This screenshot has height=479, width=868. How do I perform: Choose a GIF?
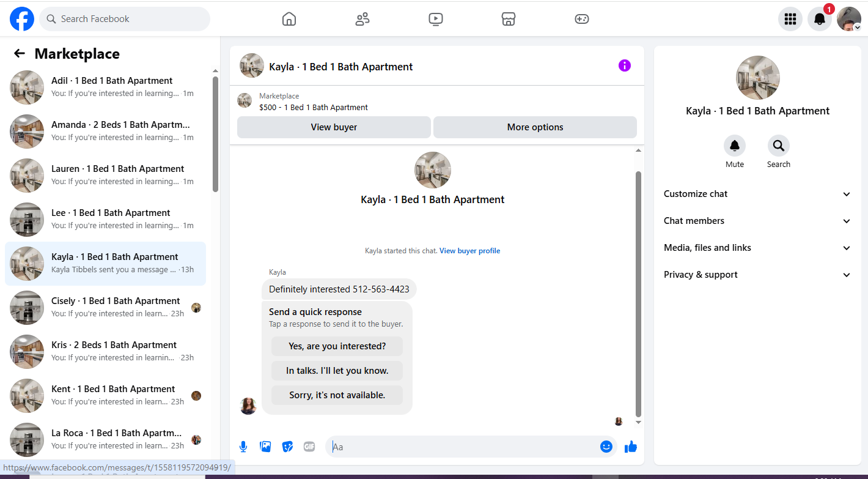pos(309,447)
